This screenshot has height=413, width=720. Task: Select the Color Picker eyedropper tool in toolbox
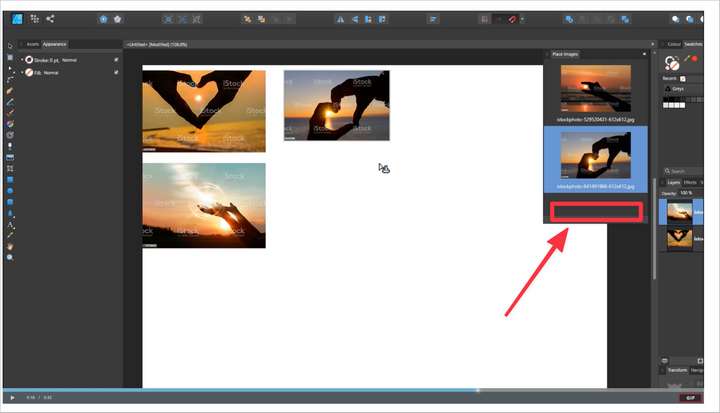tap(10, 235)
